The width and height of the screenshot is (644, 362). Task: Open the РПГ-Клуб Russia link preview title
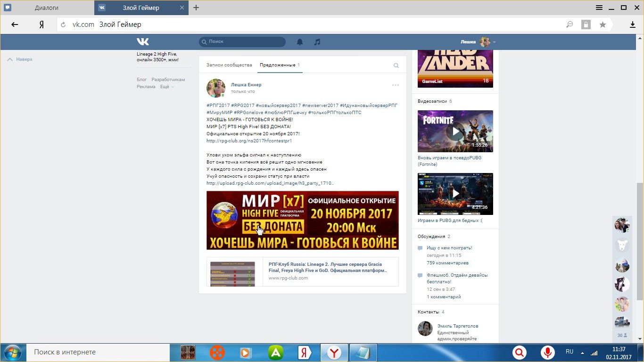tap(328, 267)
